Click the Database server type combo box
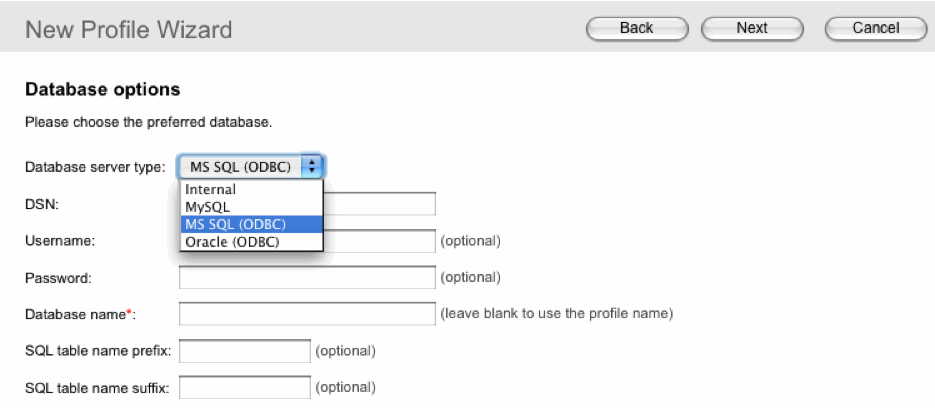Viewport: 935px width, 408px height. [x=242, y=167]
